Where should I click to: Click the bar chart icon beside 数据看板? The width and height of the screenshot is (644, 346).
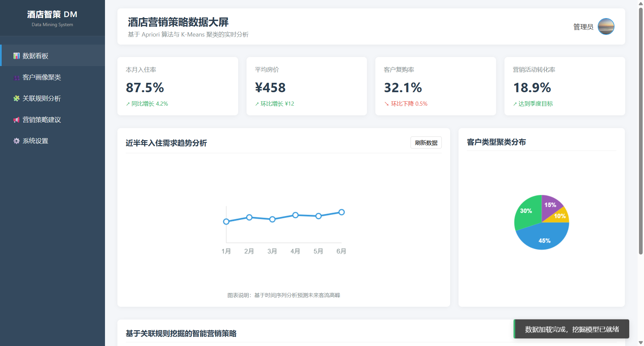pyautogui.click(x=16, y=56)
